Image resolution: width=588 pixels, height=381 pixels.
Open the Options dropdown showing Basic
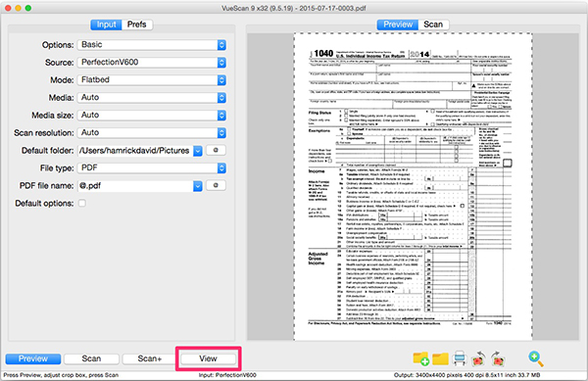(152, 45)
